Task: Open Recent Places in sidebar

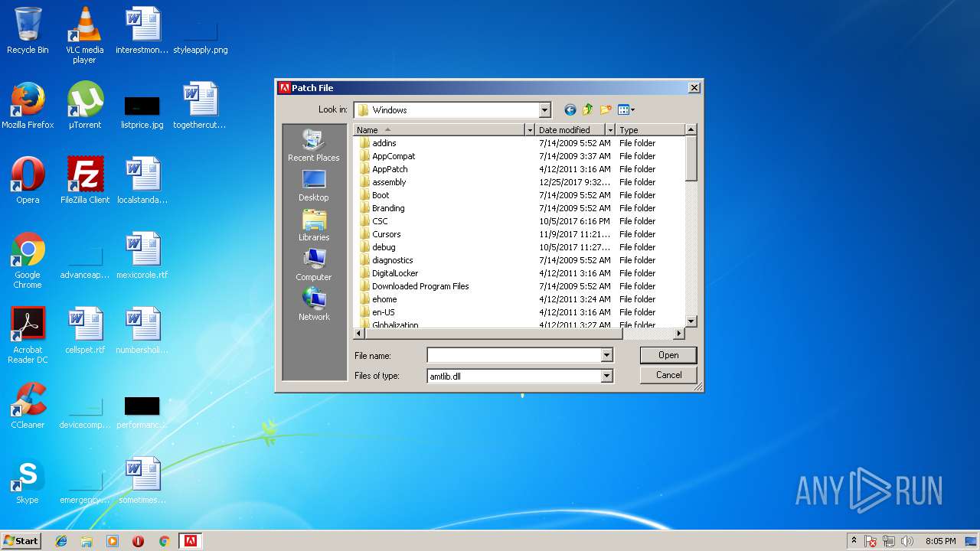Action: point(314,145)
